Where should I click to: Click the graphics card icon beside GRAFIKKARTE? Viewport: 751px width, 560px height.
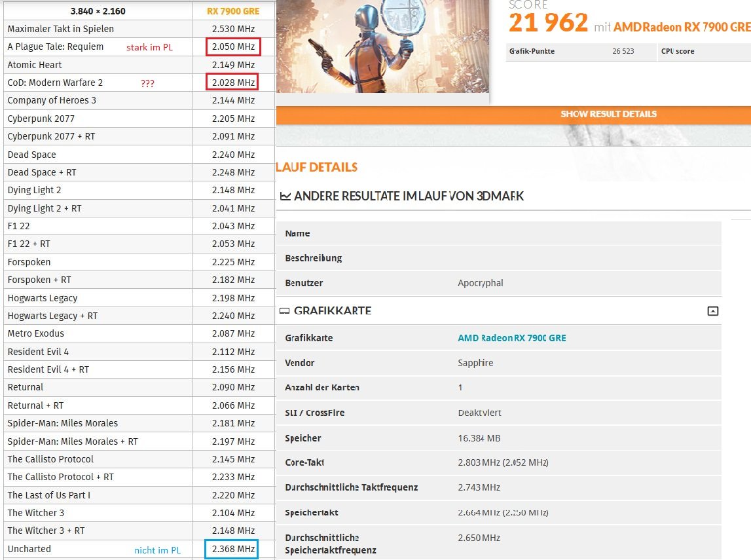pos(285,311)
